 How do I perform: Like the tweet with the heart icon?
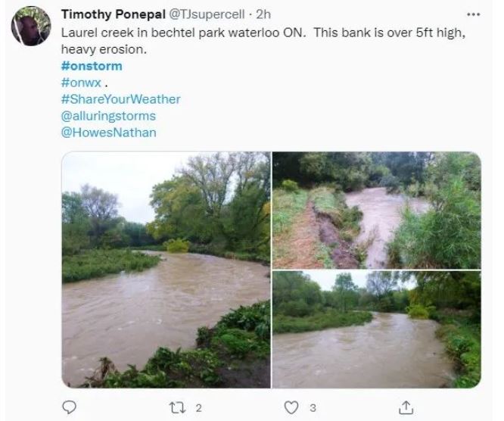[x=290, y=407]
